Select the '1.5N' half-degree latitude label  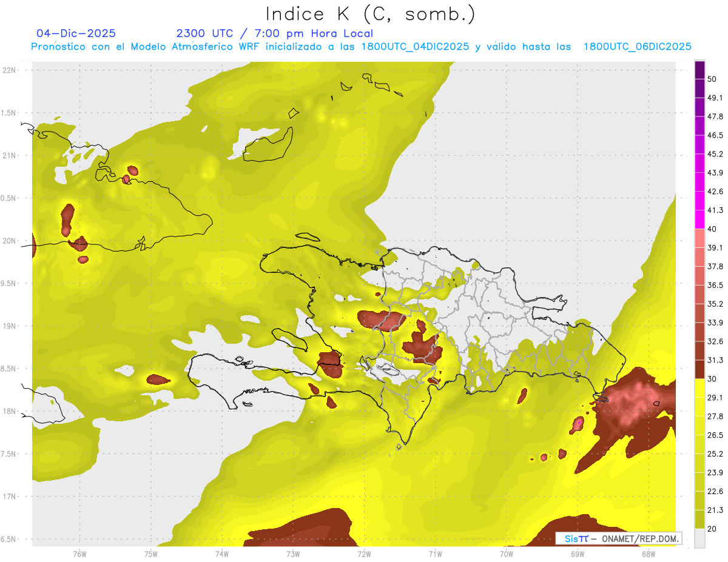coord(10,113)
